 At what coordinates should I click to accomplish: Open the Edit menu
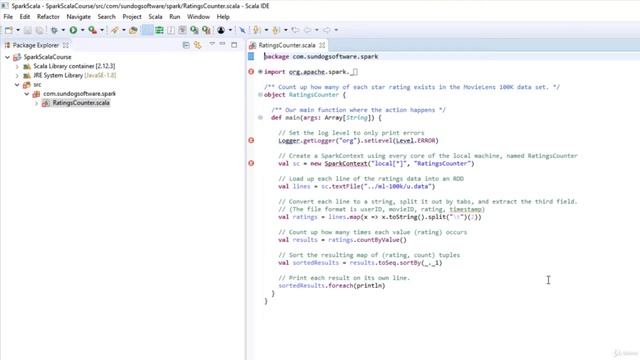click(x=25, y=17)
